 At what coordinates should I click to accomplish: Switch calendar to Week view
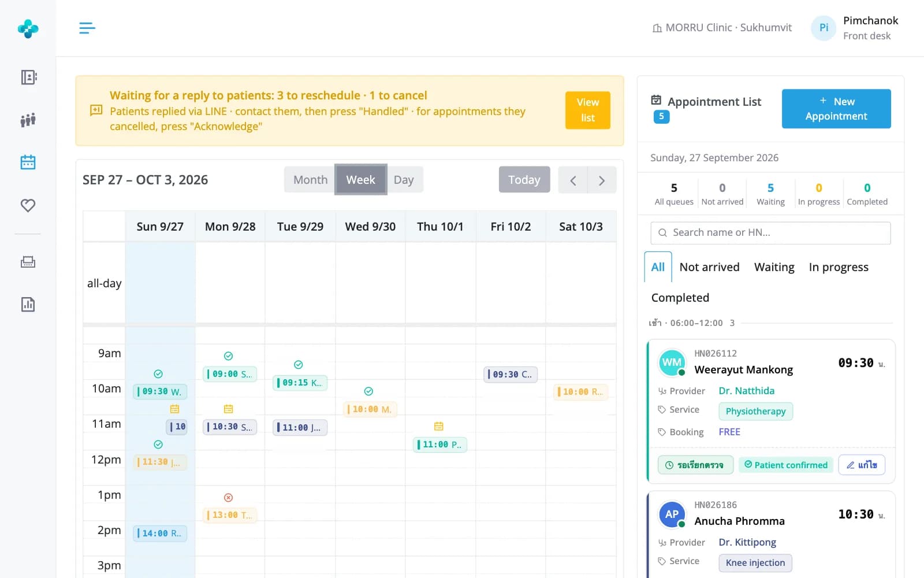coord(360,180)
